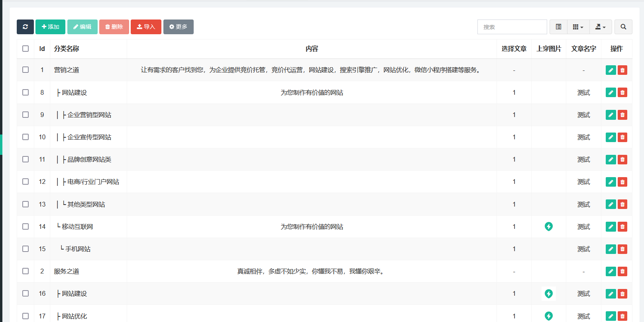644x322 pixels.
Task: Sort by the Id column header
Action: pos(42,49)
